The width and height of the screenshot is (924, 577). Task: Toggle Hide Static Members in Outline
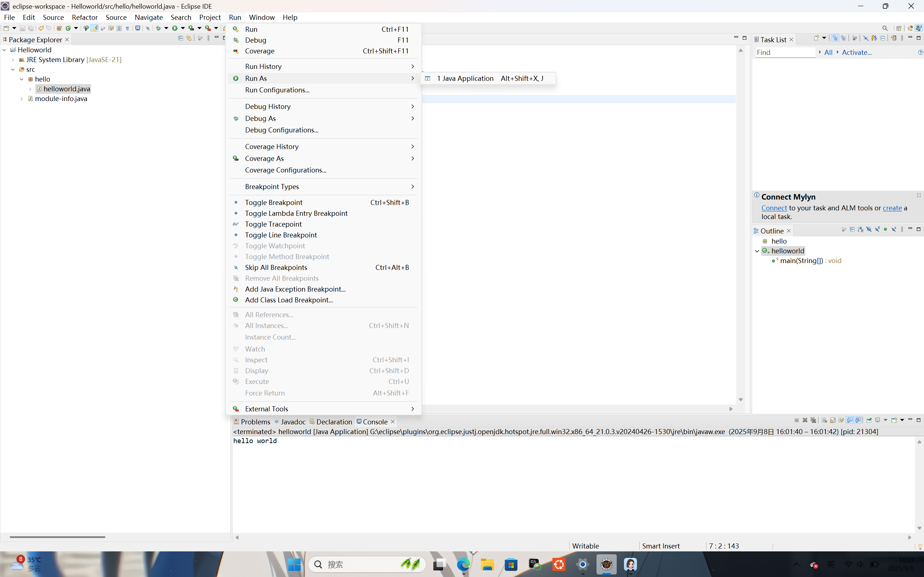877,230
